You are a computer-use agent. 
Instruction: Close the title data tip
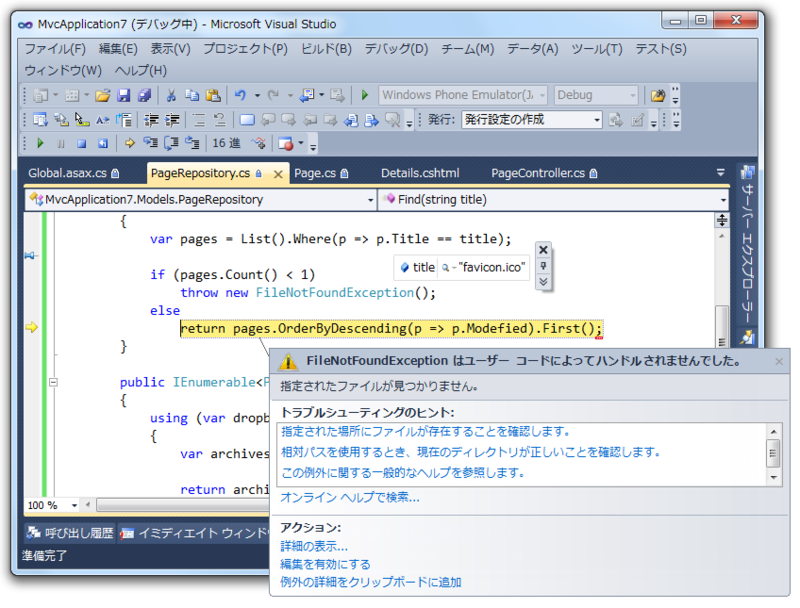click(543, 250)
